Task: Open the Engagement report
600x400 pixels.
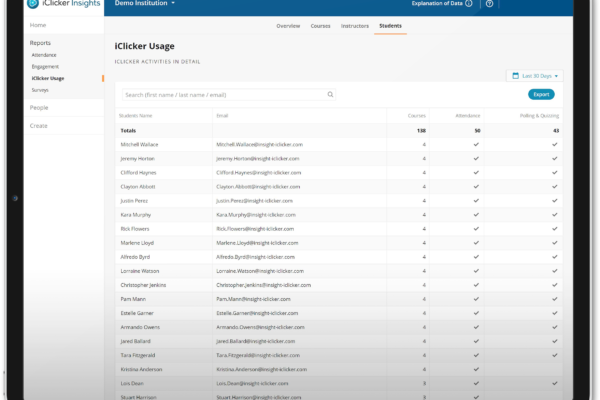Action: [x=45, y=67]
